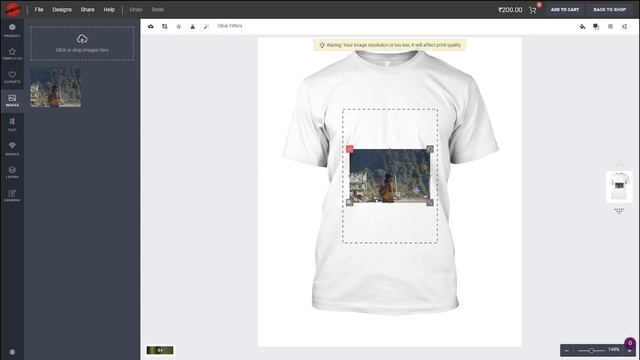The image size is (640, 360).
Task: Click zoom out minus button
Action: 567,351
